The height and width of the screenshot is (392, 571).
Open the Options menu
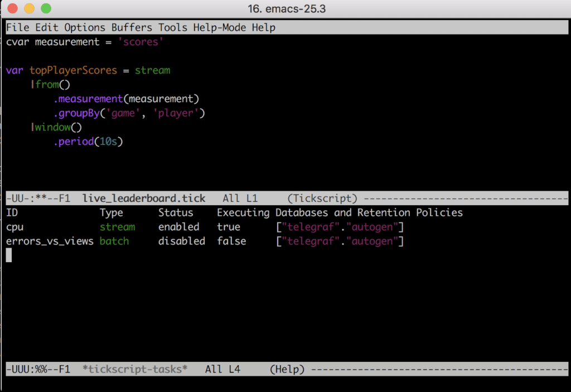[84, 27]
